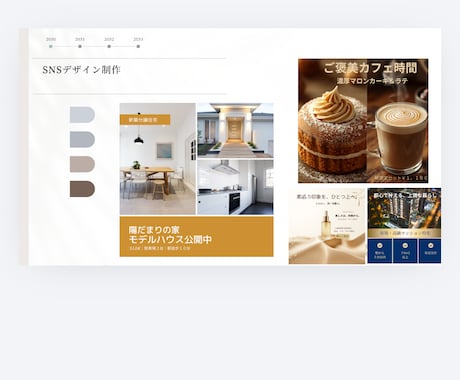Click the orange label on dining photo
Screen dimensions: 460x380
pos(145,120)
